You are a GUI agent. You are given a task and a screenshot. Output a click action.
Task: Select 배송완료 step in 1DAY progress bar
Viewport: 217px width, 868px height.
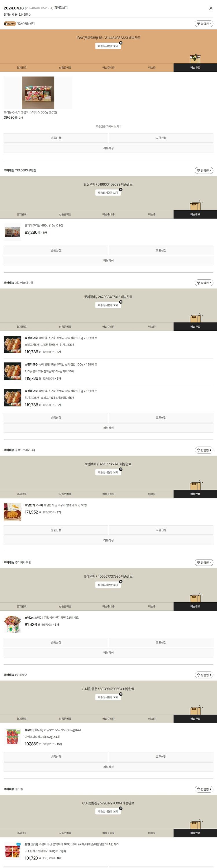pyautogui.click(x=195, y=68)
